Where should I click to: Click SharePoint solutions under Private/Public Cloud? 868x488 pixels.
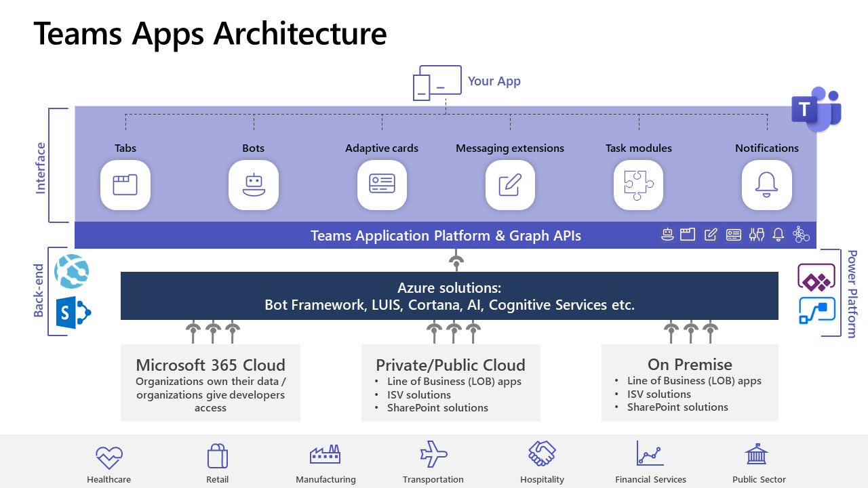tap(437, 408)
